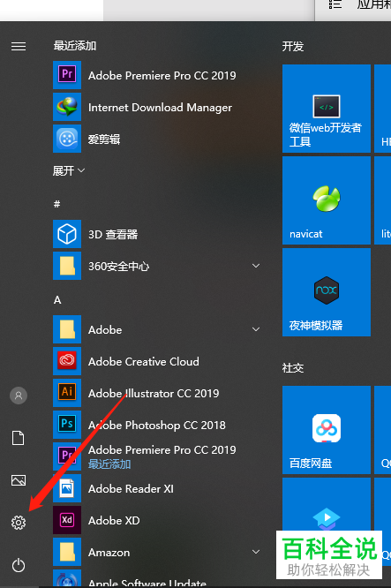The width and height of the screenshot is (391, 588).
Task: Click the Power button icon
Action: pyautogui.click(x=19, y=565)
